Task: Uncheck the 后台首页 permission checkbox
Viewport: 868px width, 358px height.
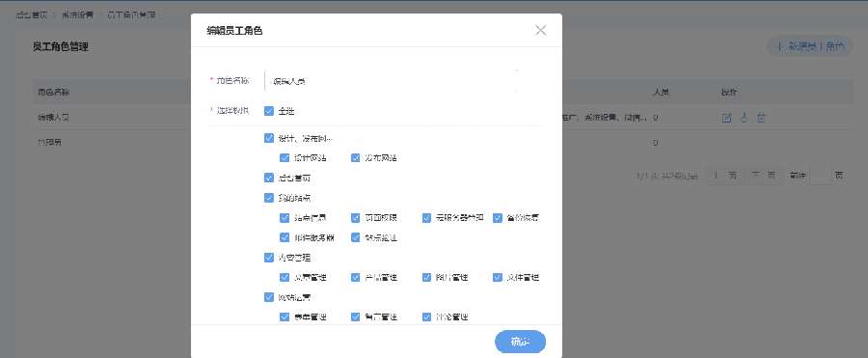Action: tap(269, 178)
